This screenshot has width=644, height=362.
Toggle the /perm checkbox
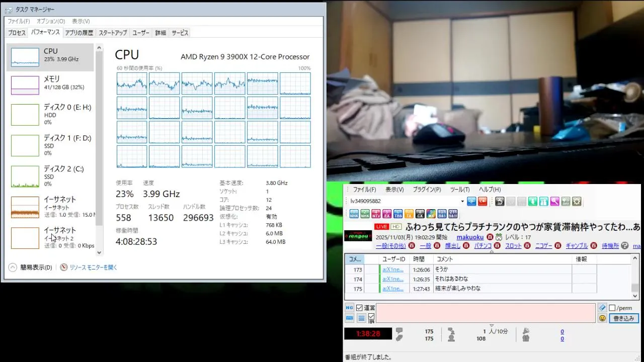pos(612,308)
